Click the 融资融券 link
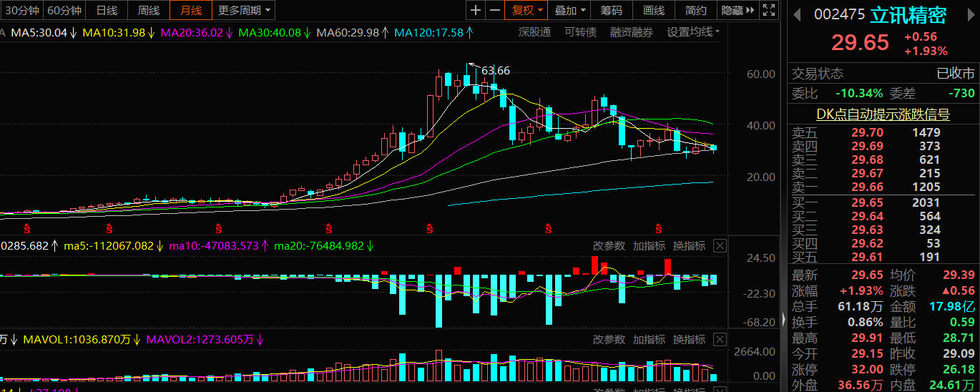This screenshot has height=392, width=980. [632, 32]
